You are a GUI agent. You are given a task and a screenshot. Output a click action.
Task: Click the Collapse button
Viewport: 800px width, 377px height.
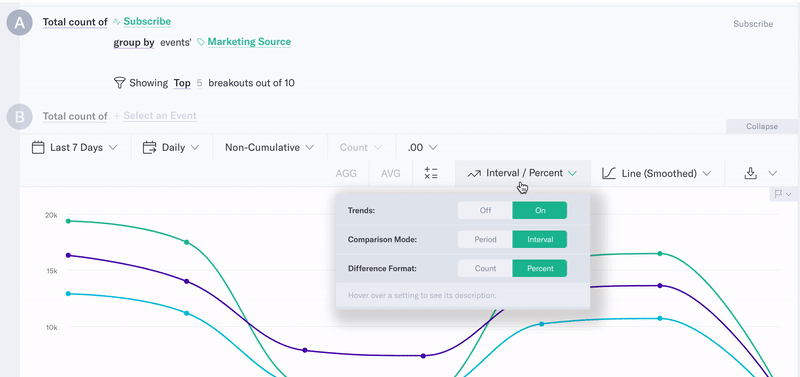762,127
